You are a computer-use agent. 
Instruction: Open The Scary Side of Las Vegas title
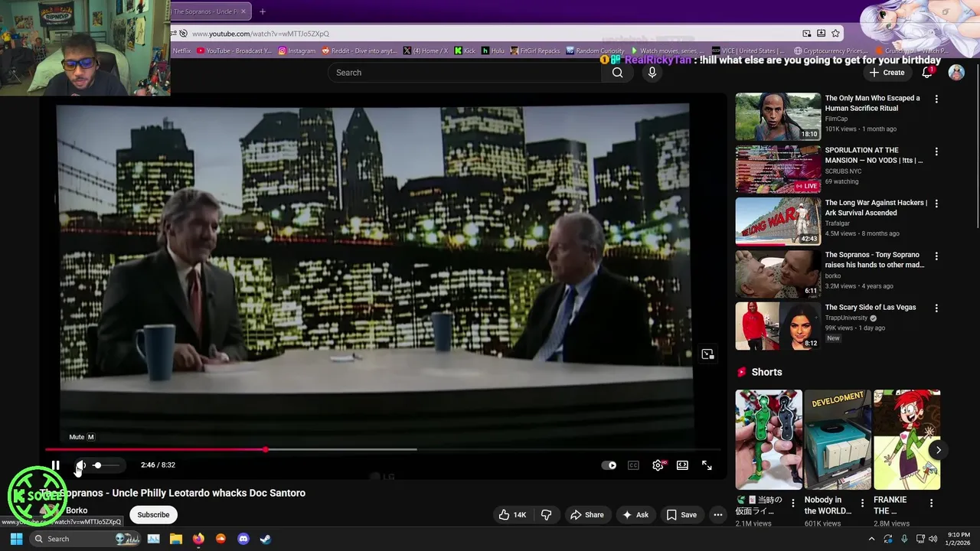click(870, 308)
